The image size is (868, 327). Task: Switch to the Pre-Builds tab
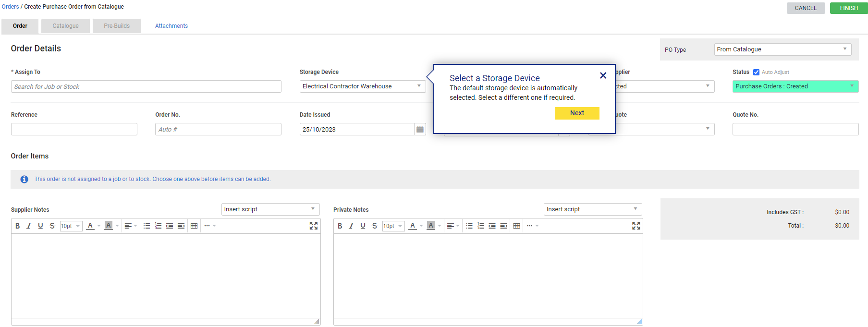(117, 26)
